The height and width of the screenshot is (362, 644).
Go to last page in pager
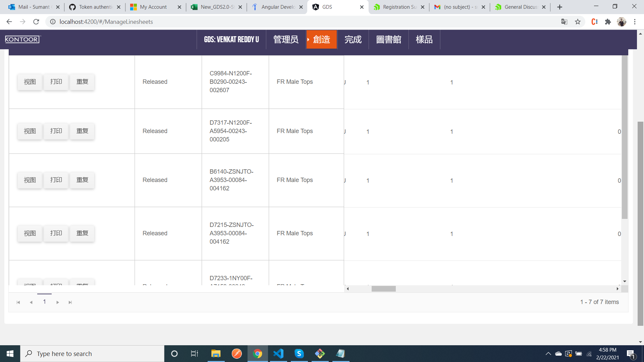[x=70, y=302]
